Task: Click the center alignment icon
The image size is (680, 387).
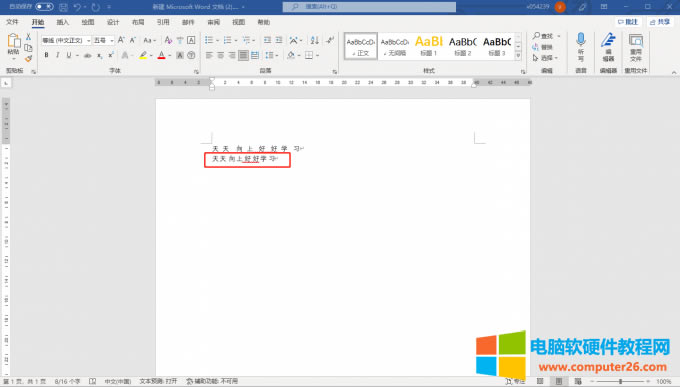Action: (221, 55)
